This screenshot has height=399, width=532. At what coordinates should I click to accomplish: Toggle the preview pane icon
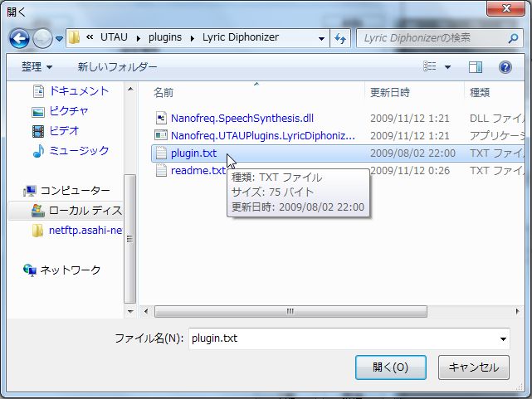tap(476, 67)
